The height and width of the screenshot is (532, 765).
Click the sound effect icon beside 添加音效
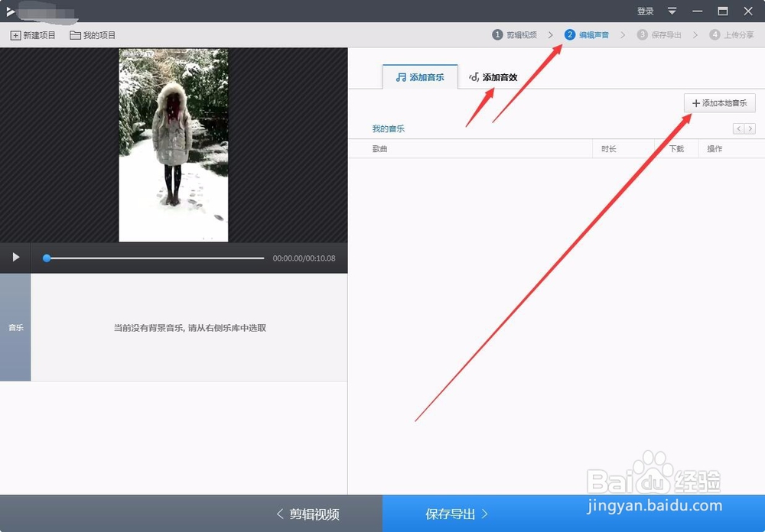[x=474, y=76]
